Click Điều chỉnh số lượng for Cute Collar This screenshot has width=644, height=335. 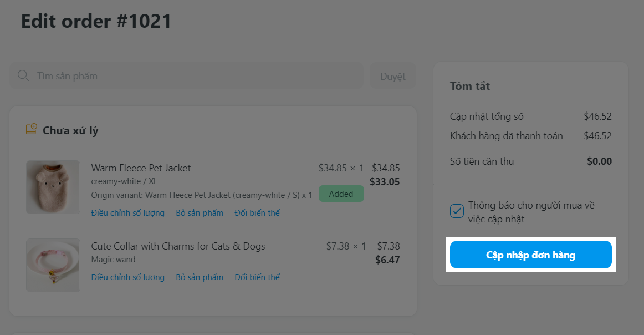tap(128, 277)
